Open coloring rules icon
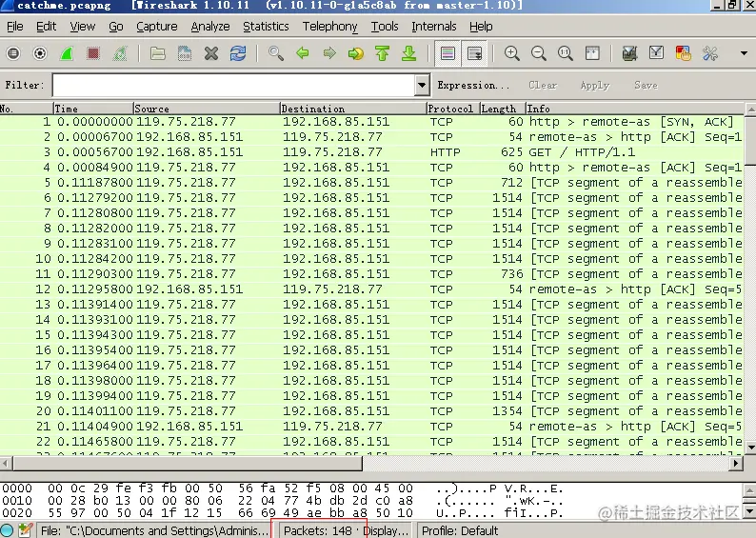756x538 pixels. 684,53
